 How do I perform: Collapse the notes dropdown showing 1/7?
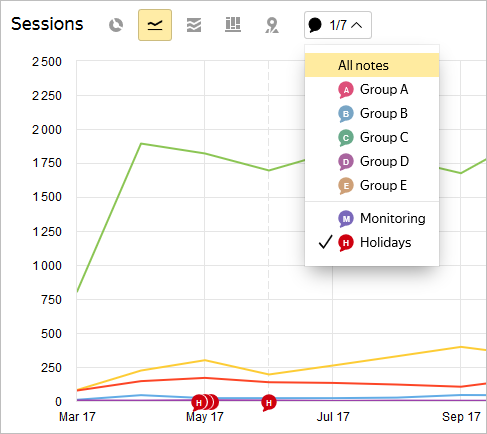click(x=338, y=25)
